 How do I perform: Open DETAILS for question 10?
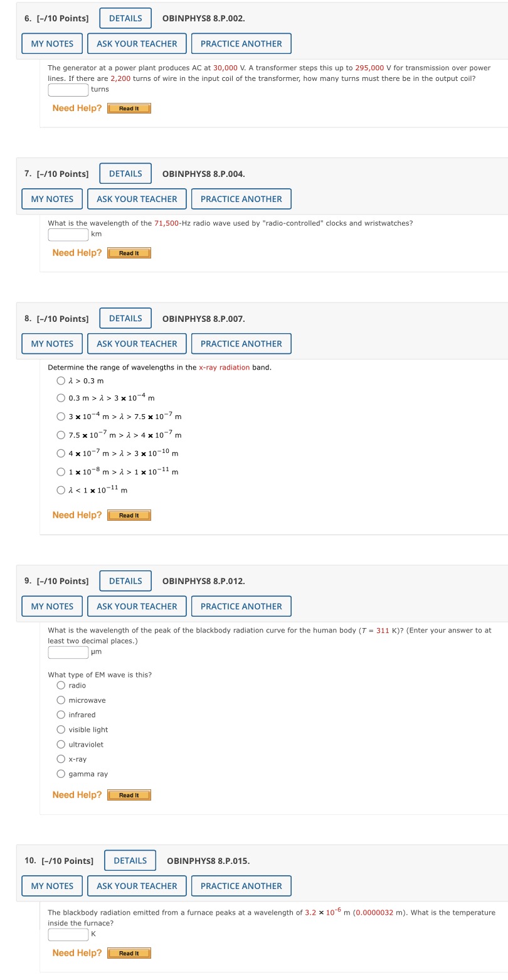pos(129,860)
